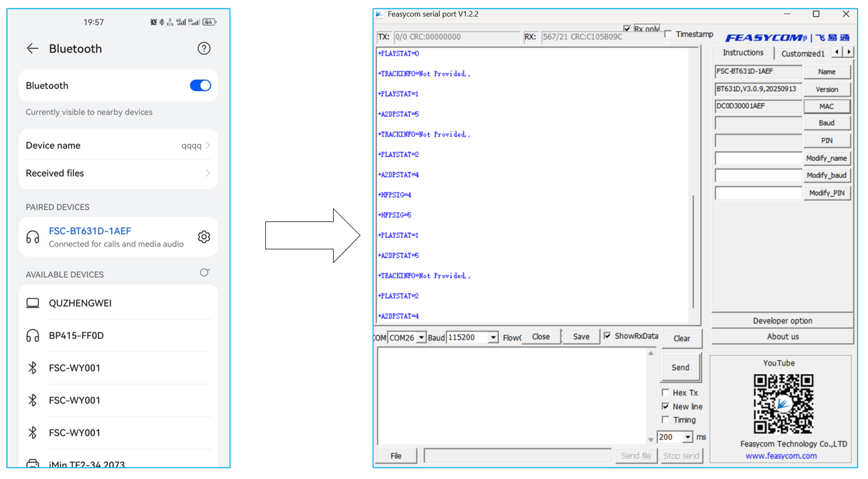The width and height of the screenshot is (868, 479).
Task: Select the Instructions tab
Action: click(x=743, y=53)
